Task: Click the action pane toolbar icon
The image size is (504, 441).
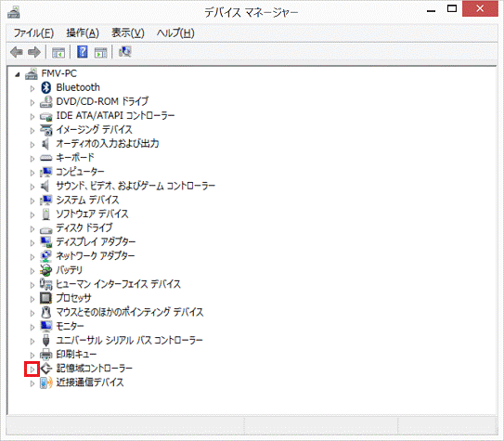Action: click(100, 52)
